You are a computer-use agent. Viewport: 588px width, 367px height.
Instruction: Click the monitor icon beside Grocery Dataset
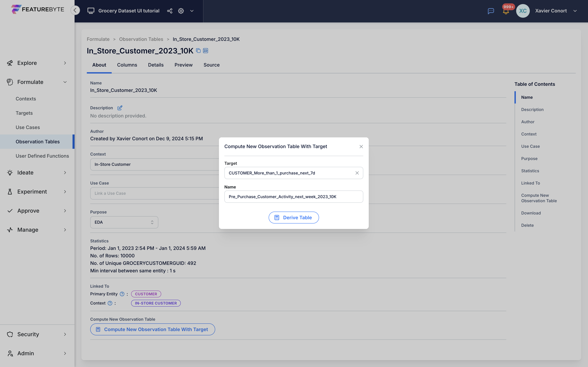click(x=91, y=11)
